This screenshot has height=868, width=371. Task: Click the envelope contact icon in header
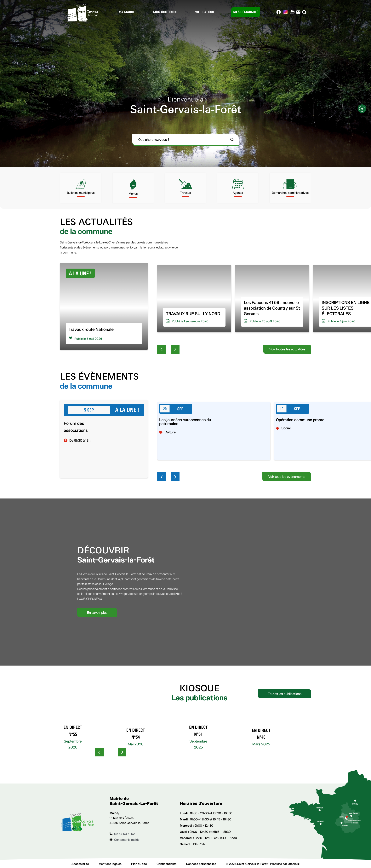[x=298, y=12]
